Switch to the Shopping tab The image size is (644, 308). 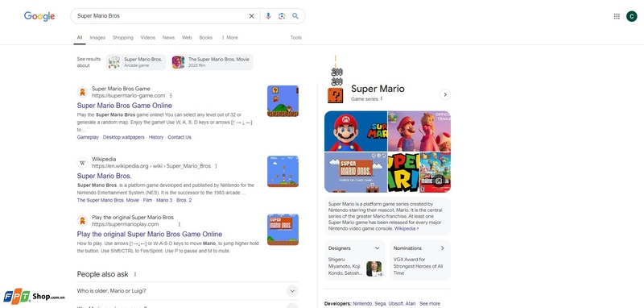123,37
